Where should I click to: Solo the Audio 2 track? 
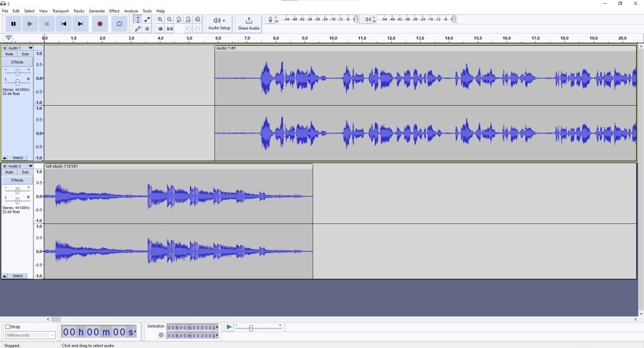[25, 172]
